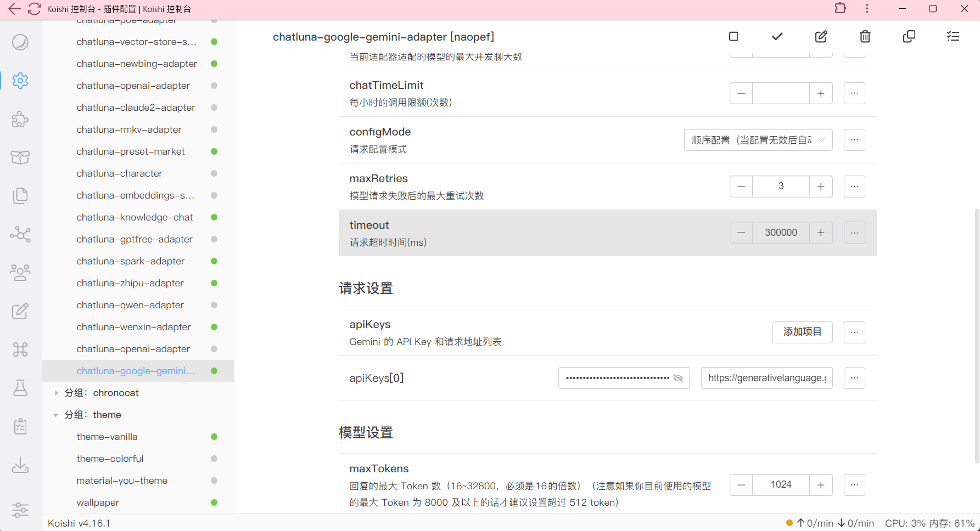Click the checkmark save config icon
Screen dimensions: 980x531
[777, 37]
